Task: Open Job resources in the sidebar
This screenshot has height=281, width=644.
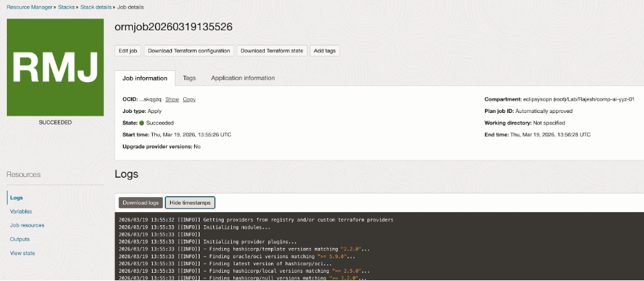Action: [28, 225]
